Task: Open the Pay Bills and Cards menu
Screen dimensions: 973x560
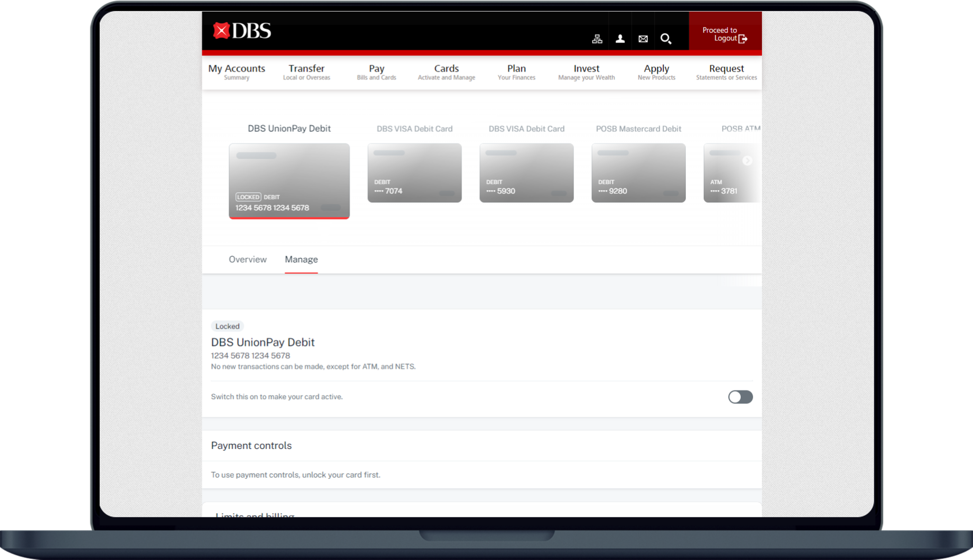Action: (376, 72)
